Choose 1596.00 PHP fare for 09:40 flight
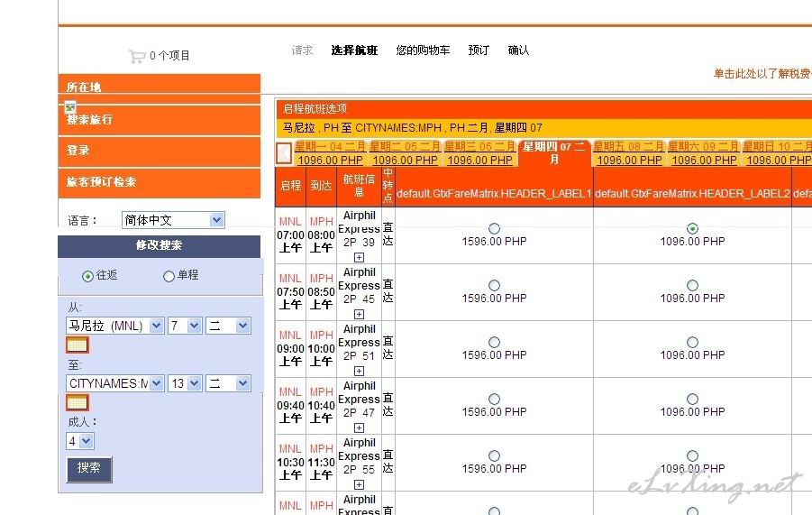Viewport: 812px width, 515px height. tap(494, 399)
